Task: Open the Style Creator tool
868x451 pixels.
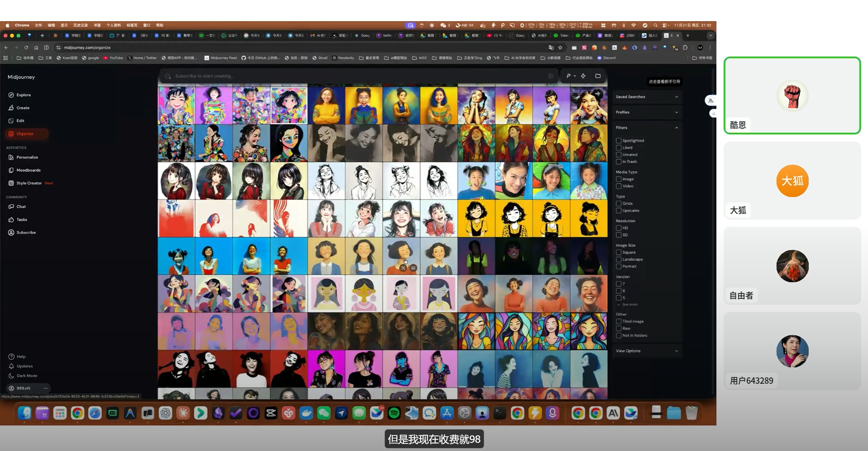Action: pyautogui.click(x=29, y=183)
